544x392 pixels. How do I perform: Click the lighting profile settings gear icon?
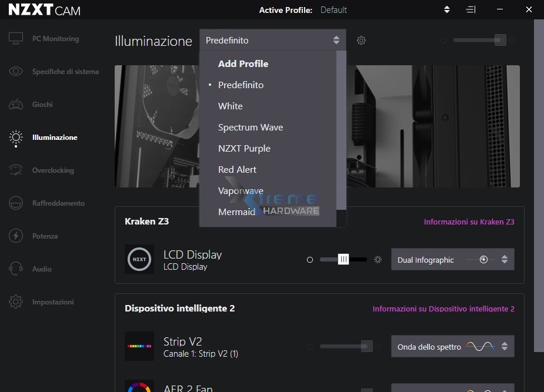pos(362,41)
